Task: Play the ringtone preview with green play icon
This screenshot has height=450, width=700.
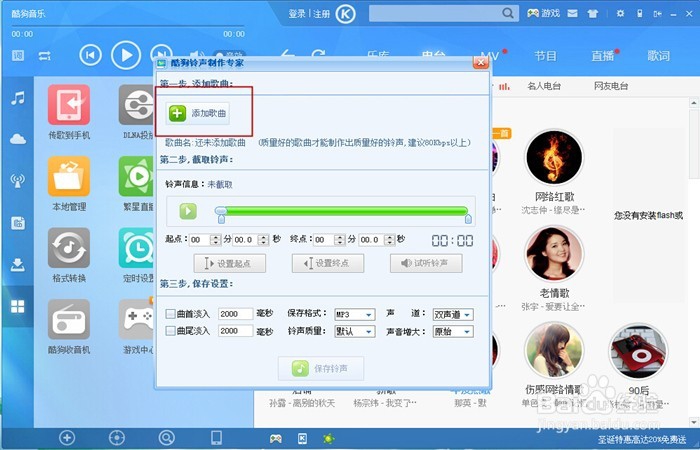Action: pos(188,211)
